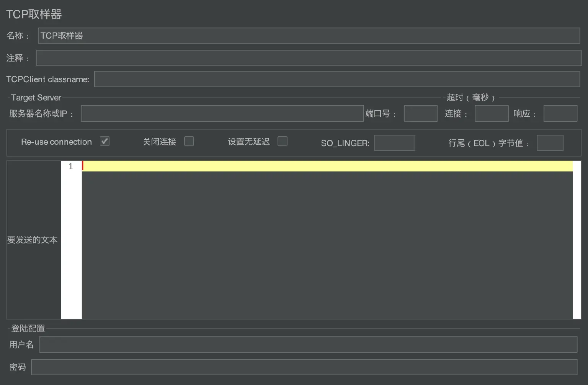Enable the 关闭连接 checkbox
Viewport: 588px width, 385px height.
[x=189, y=141]
